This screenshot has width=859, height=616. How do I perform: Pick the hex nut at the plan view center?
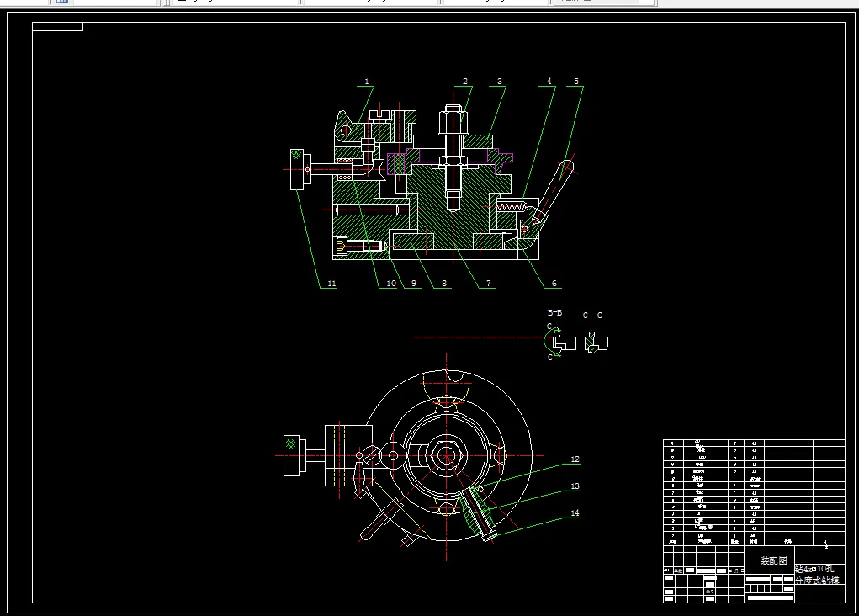[x=447, y=455]
